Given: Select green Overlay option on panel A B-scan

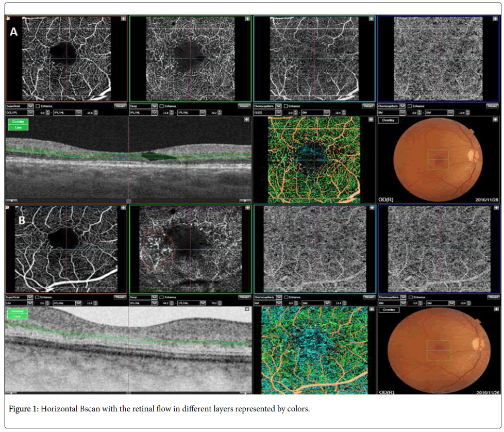Looking at the screenshot, I should [x=18, y=121].
